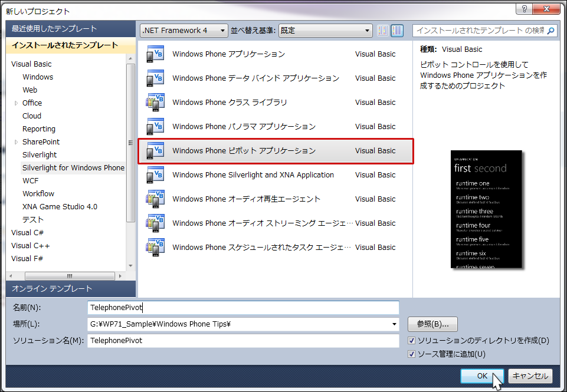Screen dimensions: 567x392
Task: Select the Reporting tree item
Action: tap(39, 129)
